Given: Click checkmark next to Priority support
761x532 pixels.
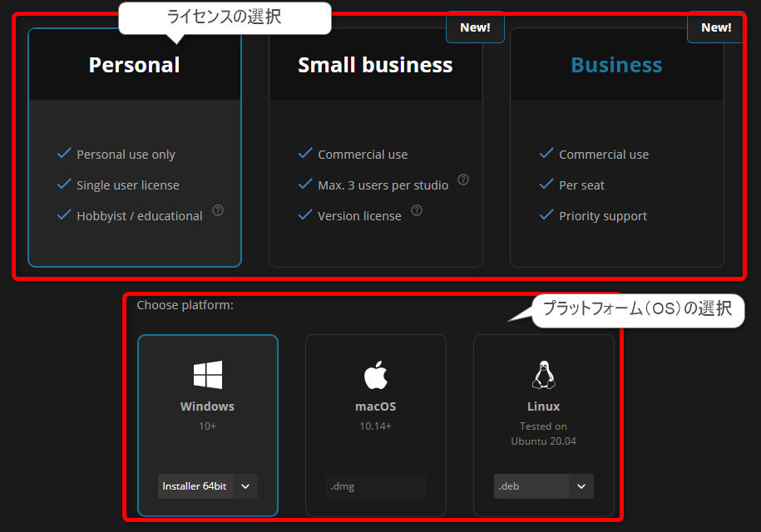Looking at the screenshot, I should (x=546, y=215).
